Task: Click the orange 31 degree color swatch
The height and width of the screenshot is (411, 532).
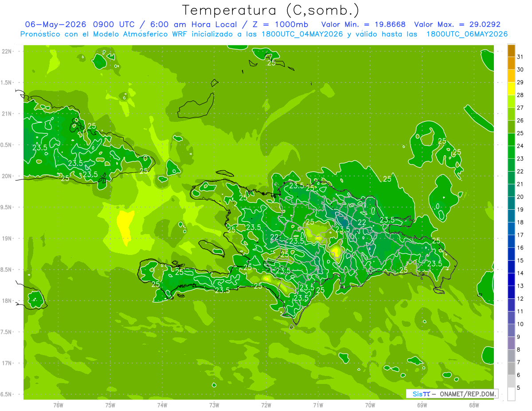Action: tap(511, 51)
